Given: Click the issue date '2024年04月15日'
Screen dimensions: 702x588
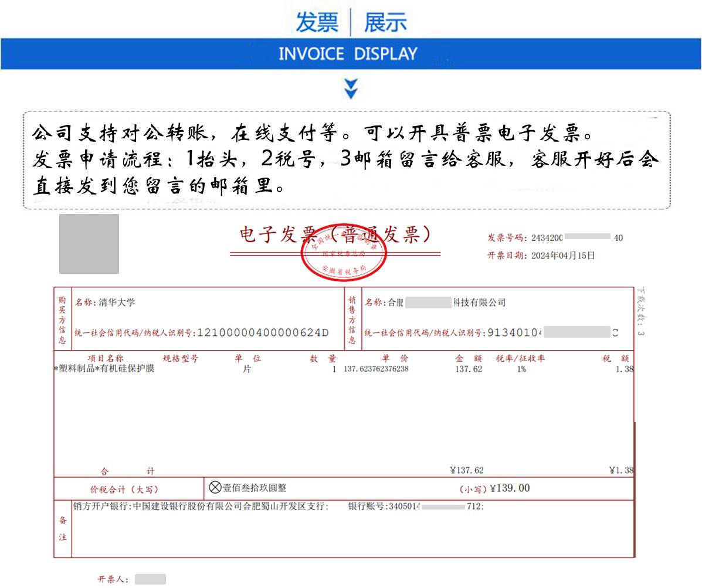Looking at the screenshot, I should [563, 256].
